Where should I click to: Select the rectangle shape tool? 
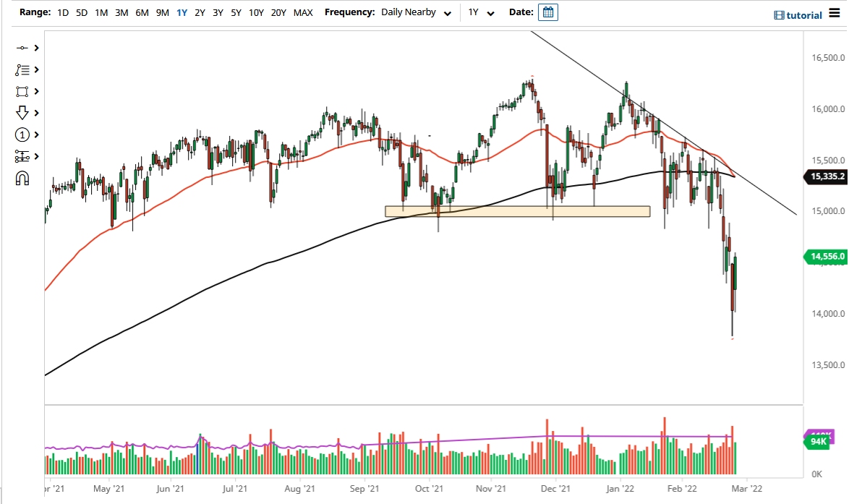coord(22,91)
